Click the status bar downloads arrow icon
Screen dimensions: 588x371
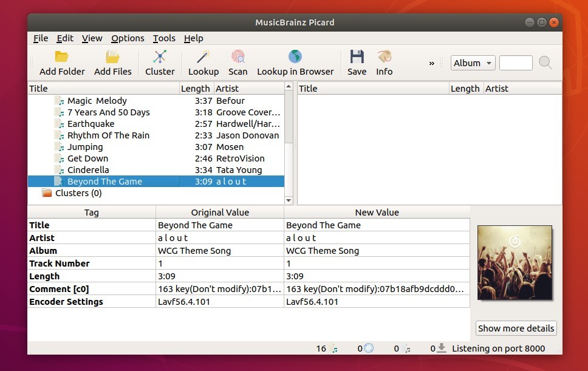click(x=442, y=348)
